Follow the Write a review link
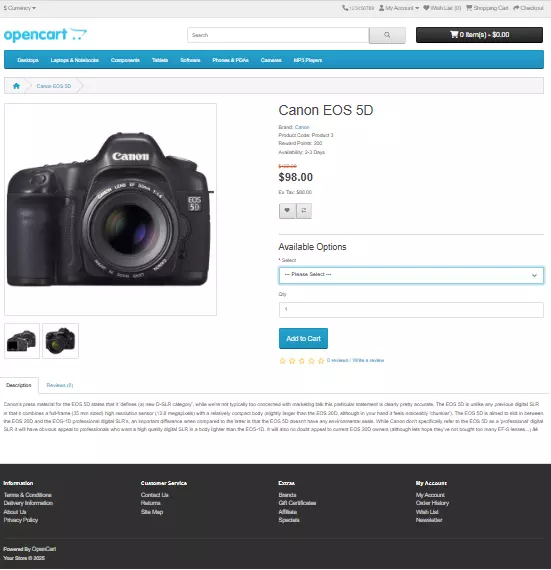Viewport: 551px width, 570px height. point(368,360)
